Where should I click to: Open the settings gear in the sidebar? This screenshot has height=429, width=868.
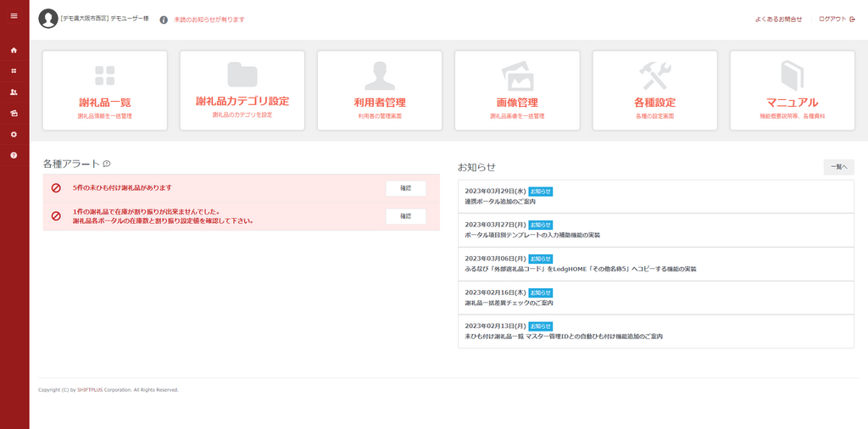14,135
